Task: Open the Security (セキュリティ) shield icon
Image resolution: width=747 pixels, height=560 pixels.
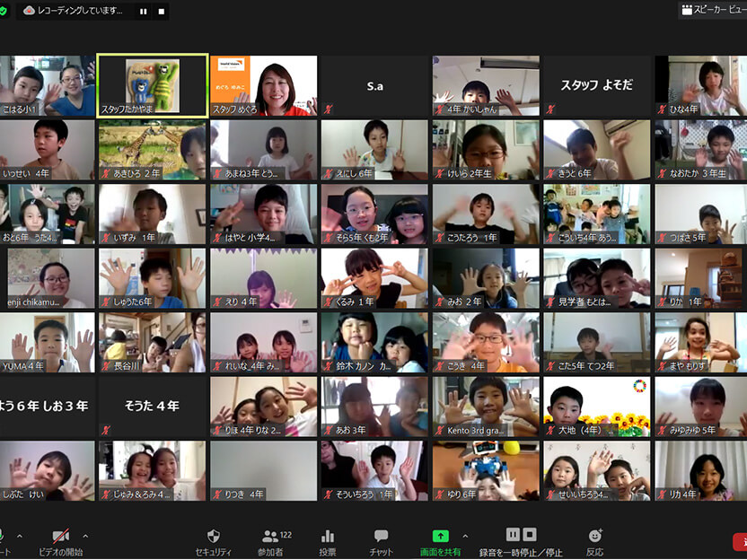Action: tap(213, 537)
